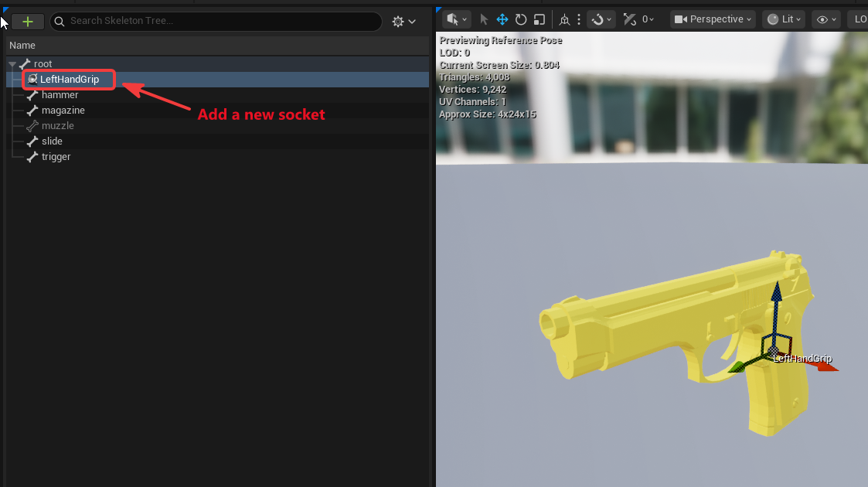Select the magazine bone
Image resolution: width=868 pixels, height=487 pixels.
(x=63, y=110)
